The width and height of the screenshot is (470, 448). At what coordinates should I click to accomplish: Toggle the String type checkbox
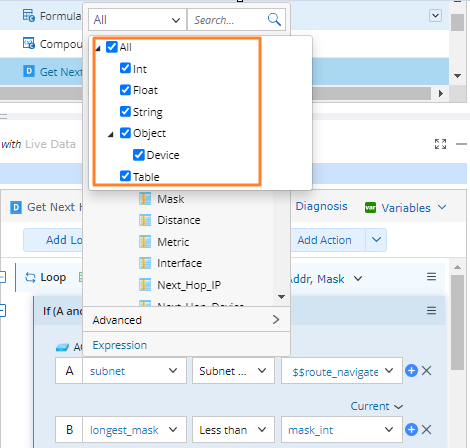[125, 111]
